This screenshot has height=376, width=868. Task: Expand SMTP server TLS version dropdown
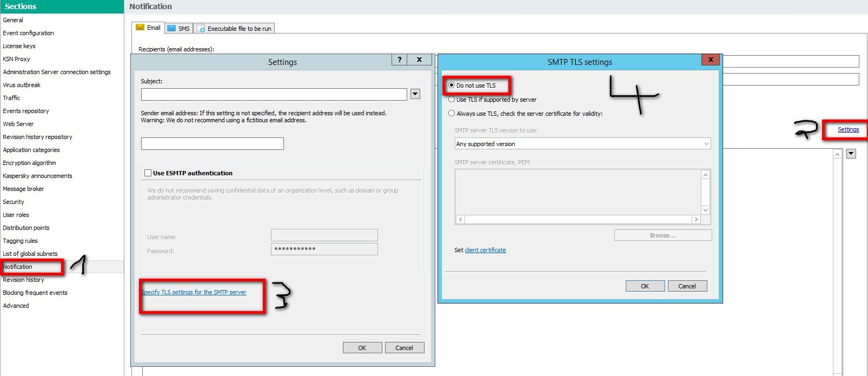[x=706, y=144]
